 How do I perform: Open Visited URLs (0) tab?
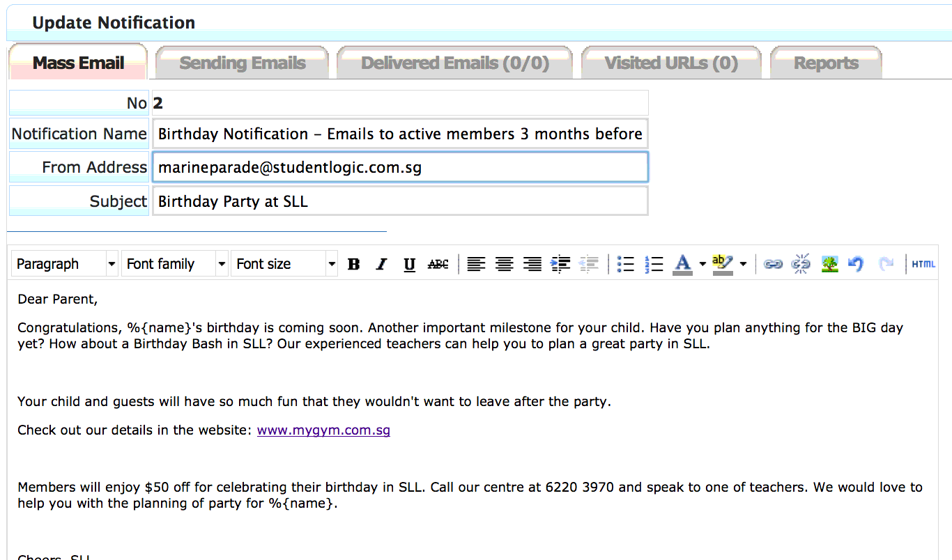671,63
